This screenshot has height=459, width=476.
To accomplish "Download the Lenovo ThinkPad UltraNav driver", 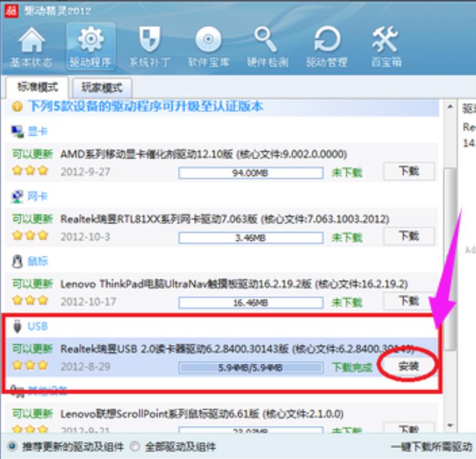I will 409,301.
